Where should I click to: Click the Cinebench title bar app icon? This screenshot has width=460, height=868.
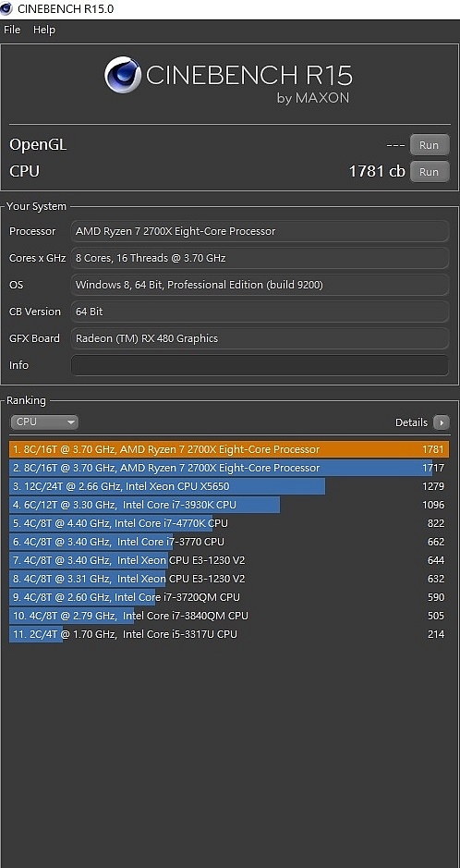point(6,8)
